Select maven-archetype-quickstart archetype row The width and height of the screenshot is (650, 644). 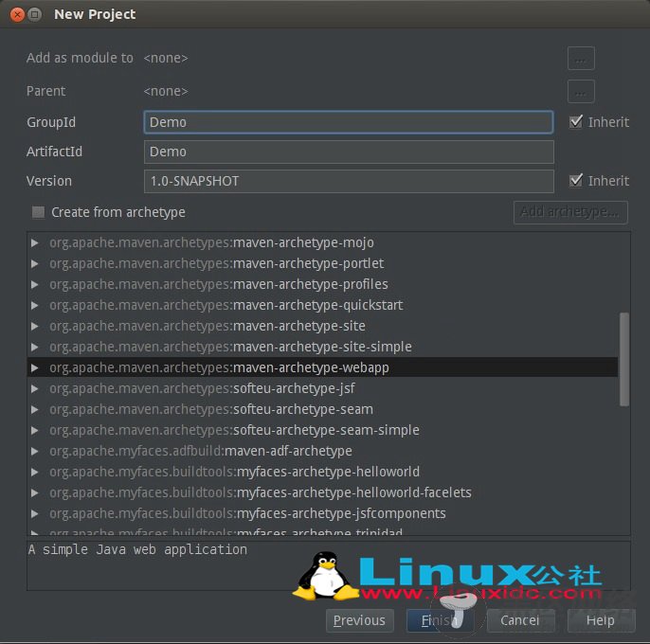tap(323, 305)
